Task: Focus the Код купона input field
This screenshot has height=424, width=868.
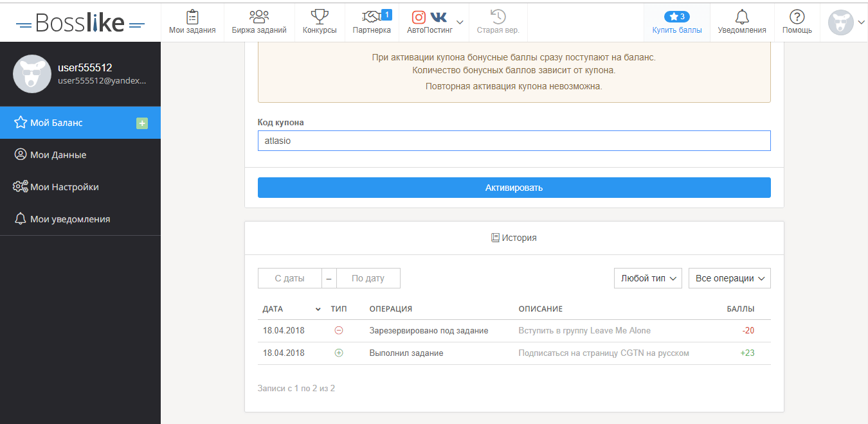Action: click(514, 141)
